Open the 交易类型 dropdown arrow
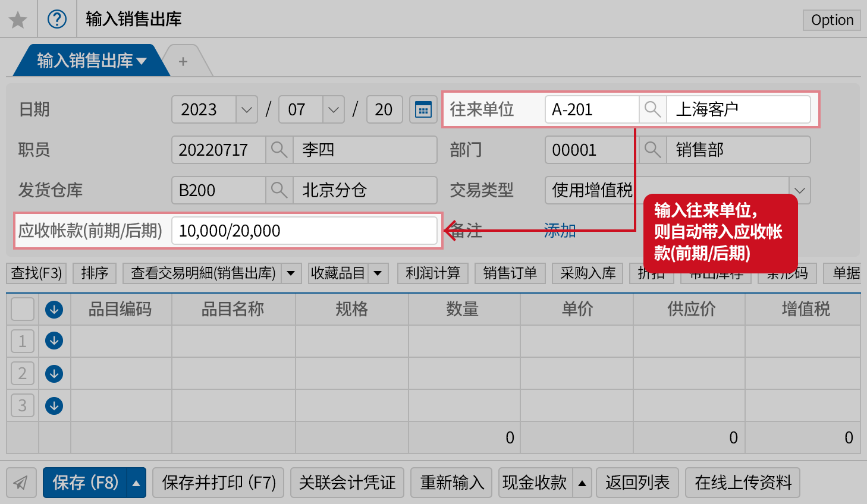 coord(799,191)
